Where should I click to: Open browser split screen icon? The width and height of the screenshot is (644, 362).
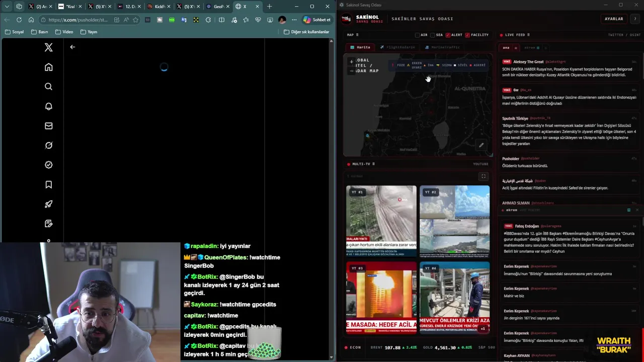[x=221, y=20]
